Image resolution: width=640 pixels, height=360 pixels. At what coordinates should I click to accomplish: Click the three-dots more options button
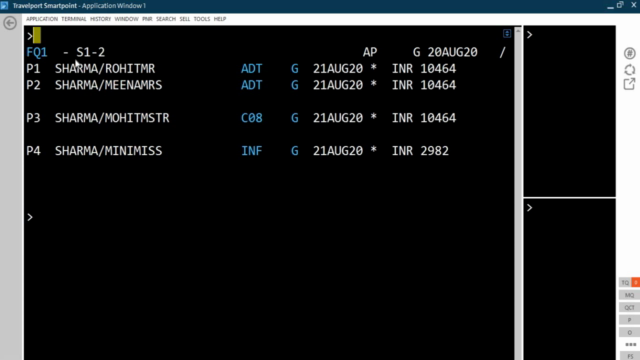[x=630, y=344]
